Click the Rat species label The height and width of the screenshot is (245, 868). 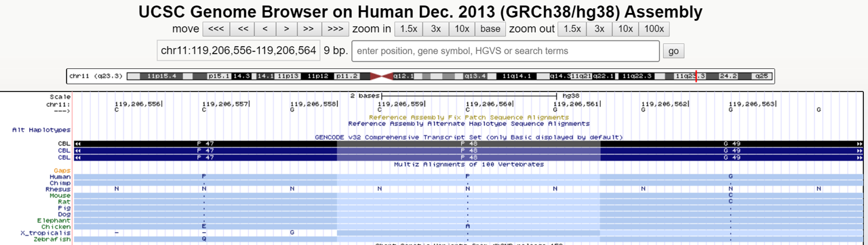pyautogui.click(x=64, y=202)
